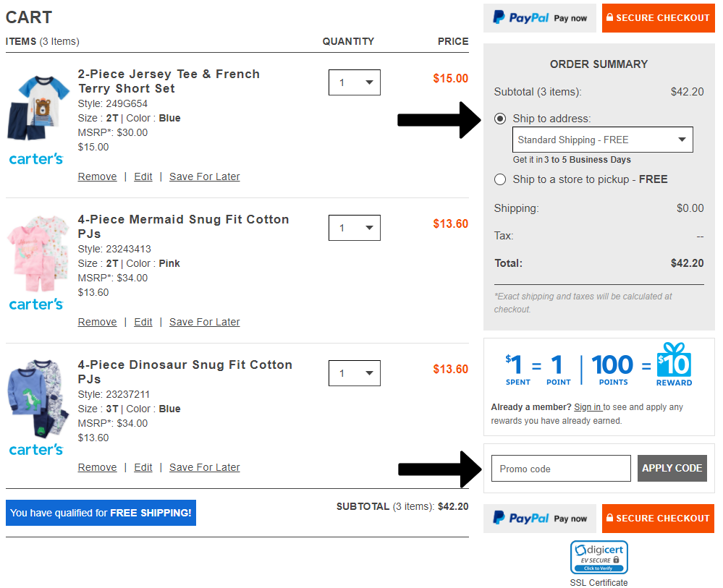Click the Apply Code button
The height and width of the screenshot is (588, 723).
[672, 468]
